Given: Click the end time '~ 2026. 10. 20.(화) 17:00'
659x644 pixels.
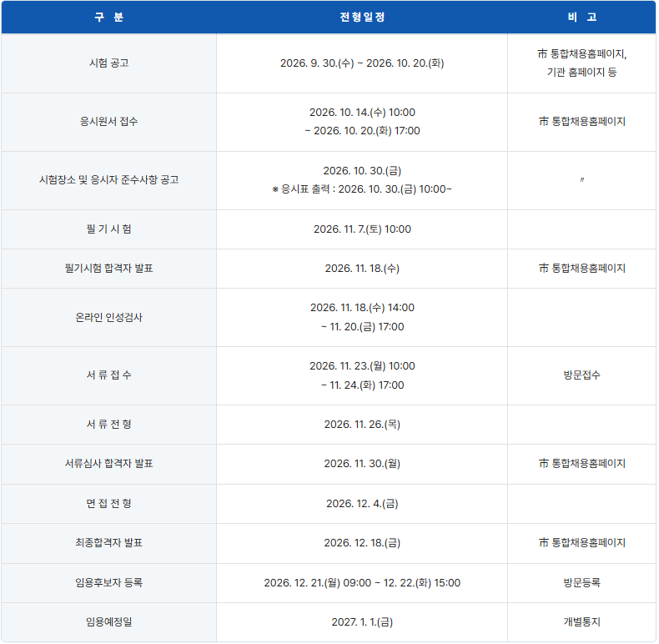Looking at the screenshot, I should point(362,131).
